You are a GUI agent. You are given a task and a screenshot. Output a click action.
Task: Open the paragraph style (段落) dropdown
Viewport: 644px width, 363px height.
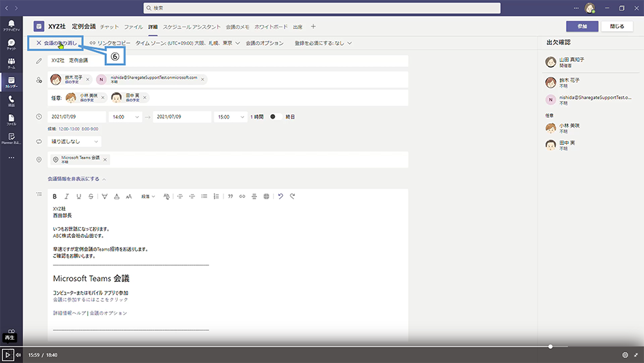pyautogui.click(x=148, y=197)
